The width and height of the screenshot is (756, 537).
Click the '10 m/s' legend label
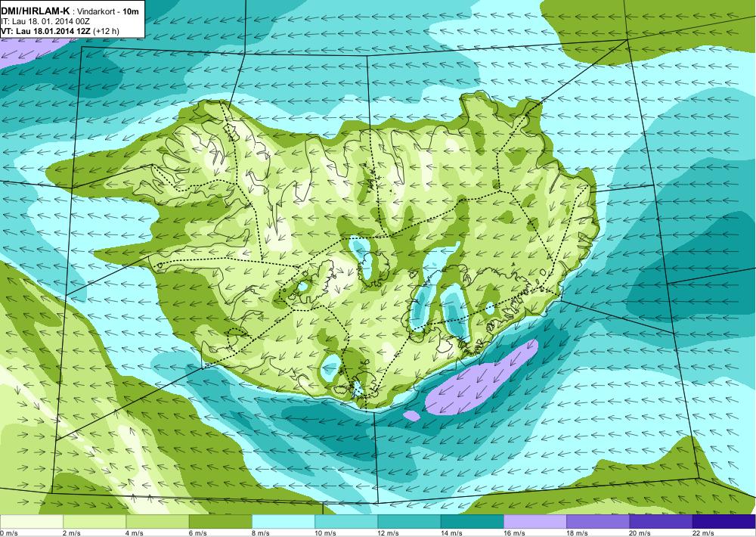pyautogui.click(x=325, y=533)
